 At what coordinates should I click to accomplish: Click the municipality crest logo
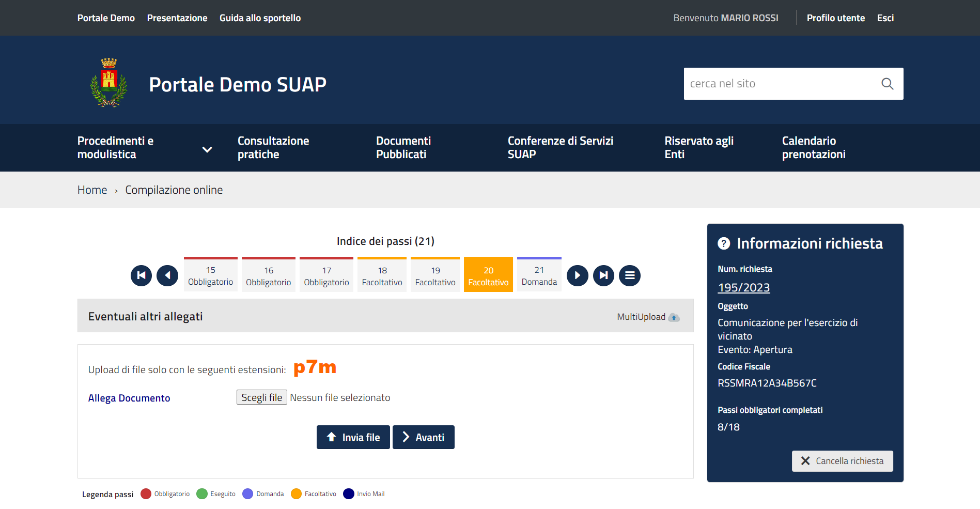tap(108, 83)
